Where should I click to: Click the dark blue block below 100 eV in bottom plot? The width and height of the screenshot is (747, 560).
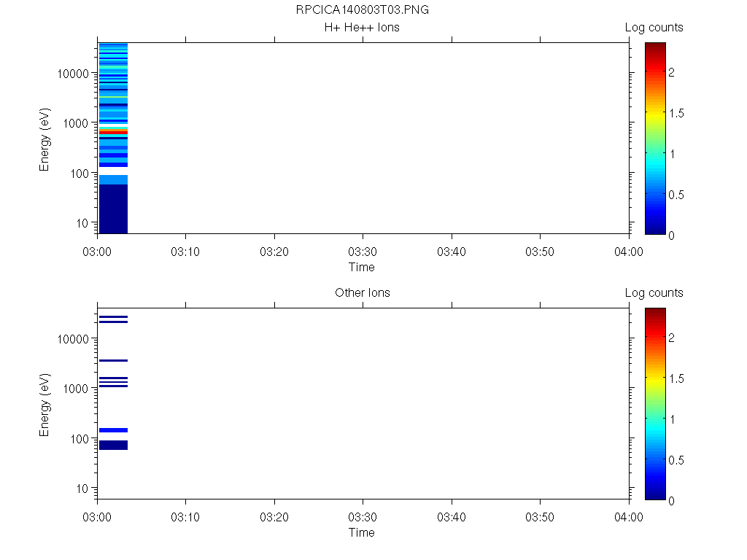(x=113, y=445)
